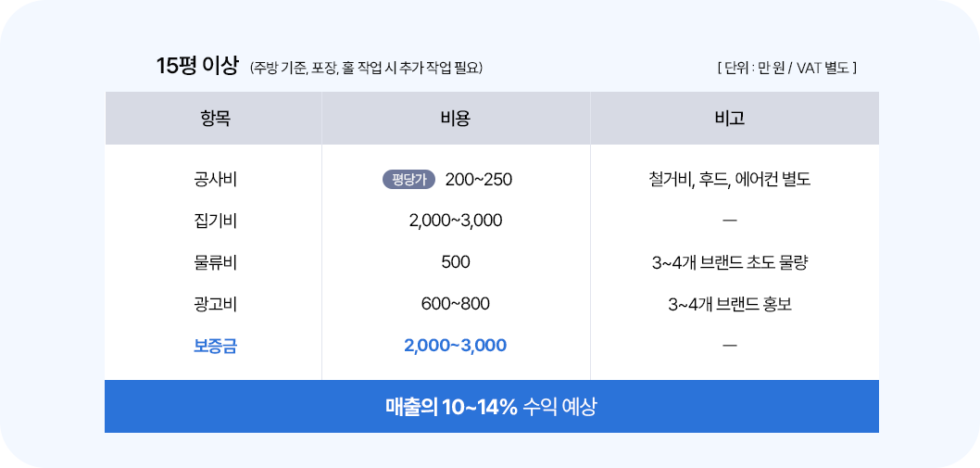The height and width of the screenshot is (468, 980).
Task: Click the 광고비 row label
Action: click(215, 304)
